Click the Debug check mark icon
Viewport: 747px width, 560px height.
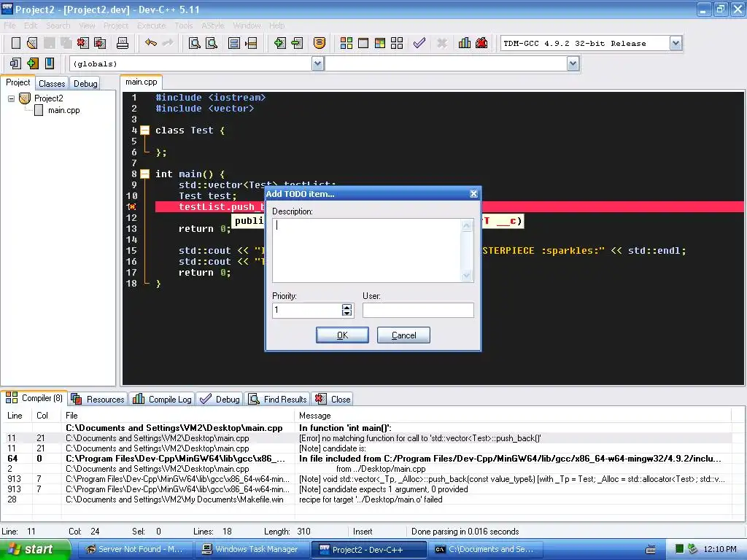[x=419, y=43]
